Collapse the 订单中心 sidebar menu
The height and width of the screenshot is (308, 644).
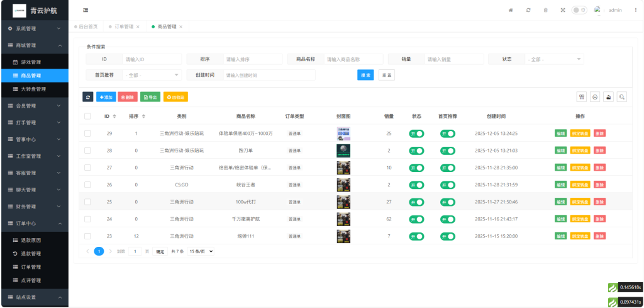pyautogui.click(x=34, y=224)
